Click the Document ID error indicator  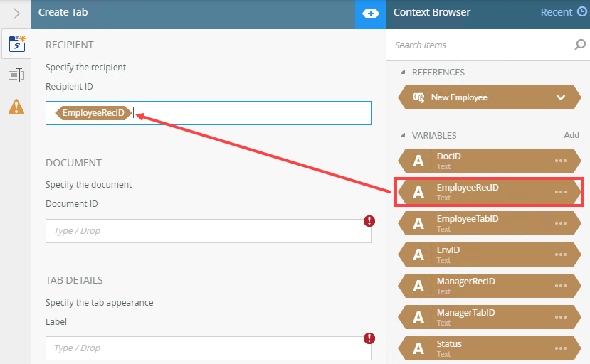click(369, 221)
